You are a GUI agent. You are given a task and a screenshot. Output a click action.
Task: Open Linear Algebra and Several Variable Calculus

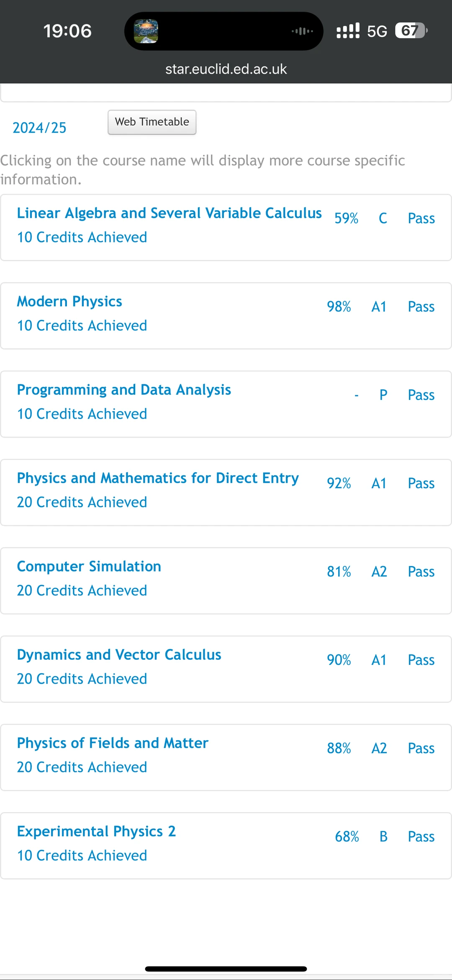(169, 213)
